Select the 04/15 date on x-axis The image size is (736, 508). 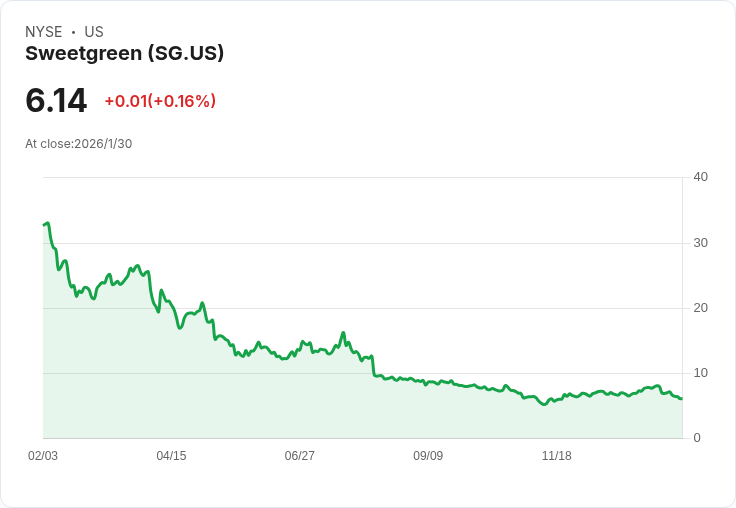(171, 456)
